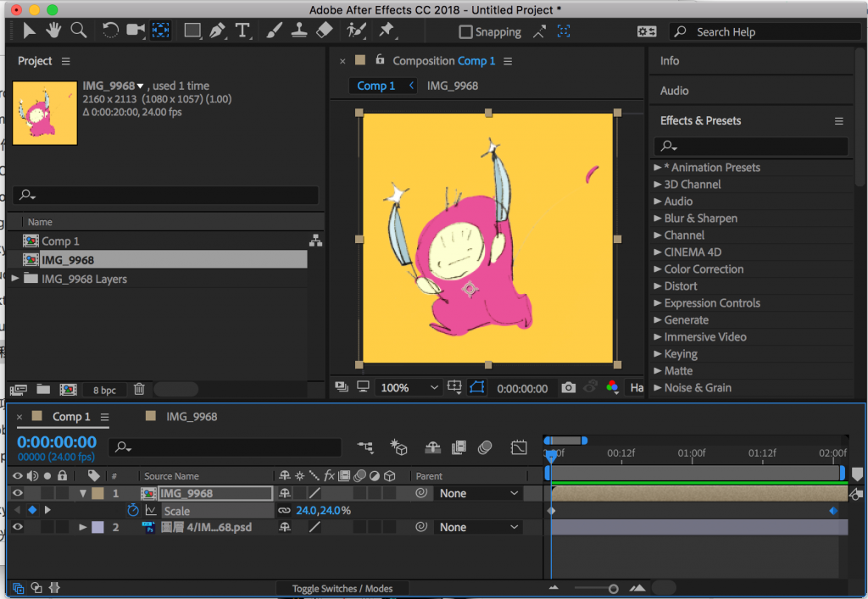Select the Horizontal Type tool

tap(243, 31)
